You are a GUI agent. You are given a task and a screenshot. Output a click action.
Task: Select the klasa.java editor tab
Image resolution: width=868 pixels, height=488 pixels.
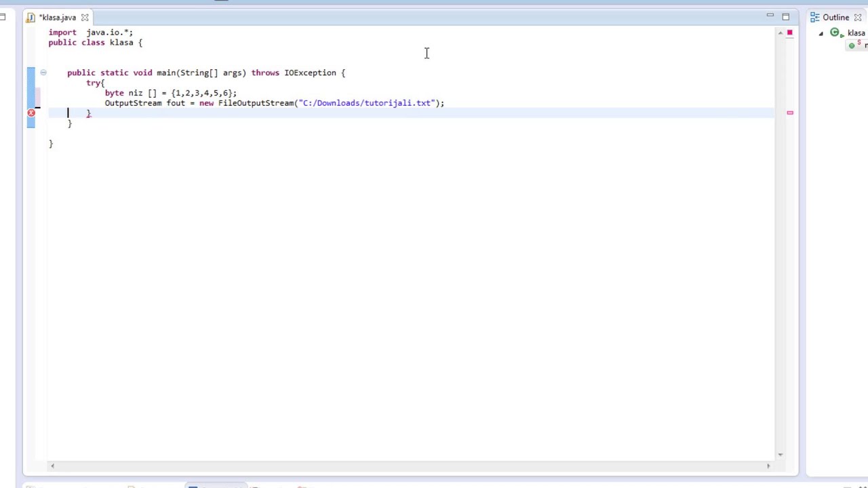click(x=57, y=17)
